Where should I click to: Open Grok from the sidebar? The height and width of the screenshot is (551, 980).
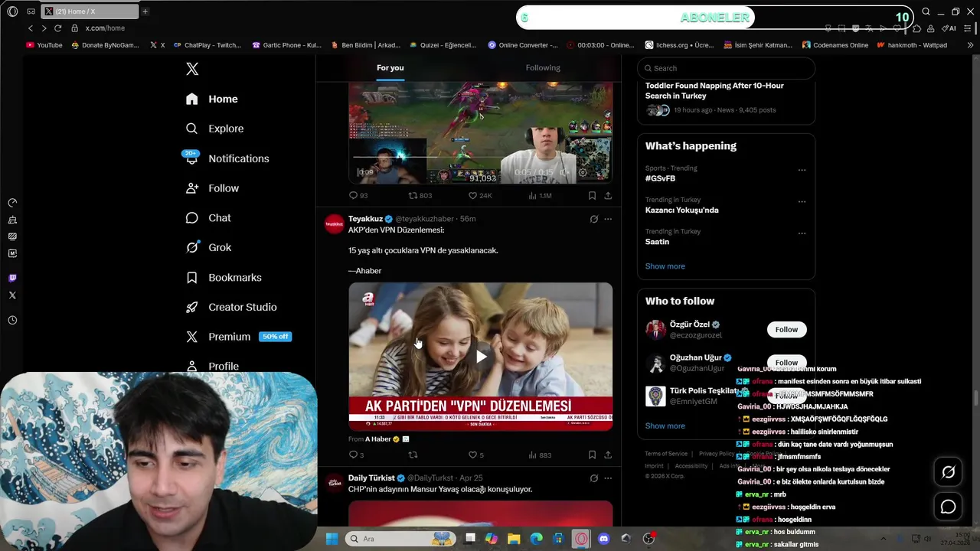click(x=208, y=247)
